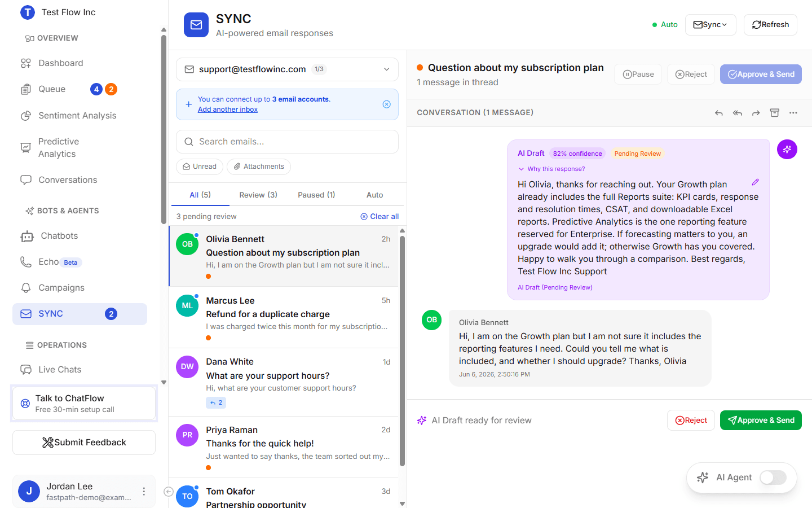812x508 pixels.
Task: Click the reply count badge on Dana White
Action: 216,402
